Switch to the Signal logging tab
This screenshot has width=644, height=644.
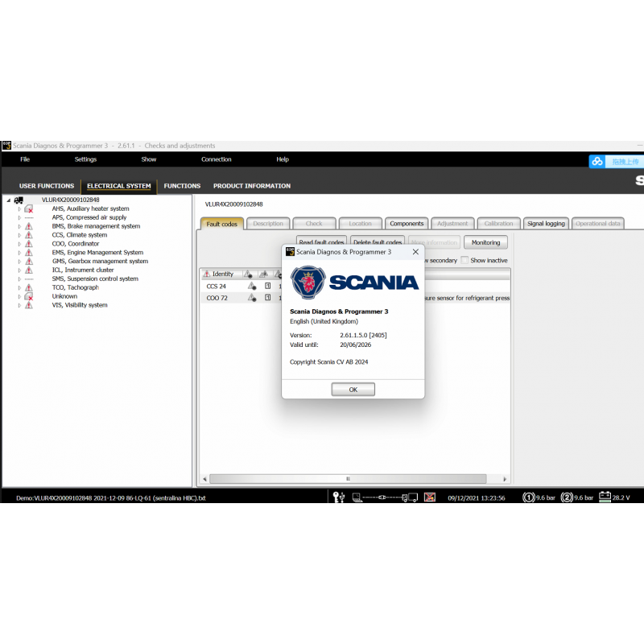tap(546, 224)
